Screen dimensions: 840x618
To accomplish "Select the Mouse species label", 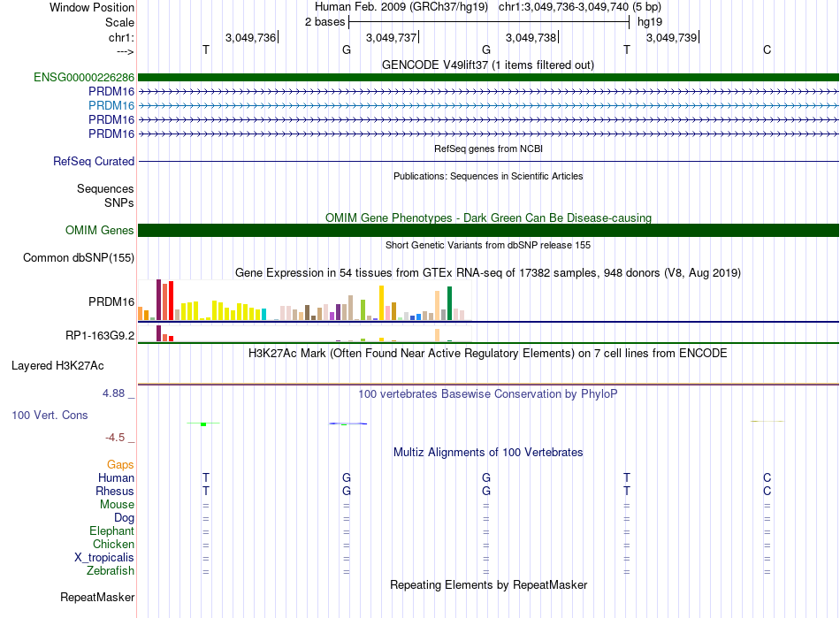I will click(117, 505).
